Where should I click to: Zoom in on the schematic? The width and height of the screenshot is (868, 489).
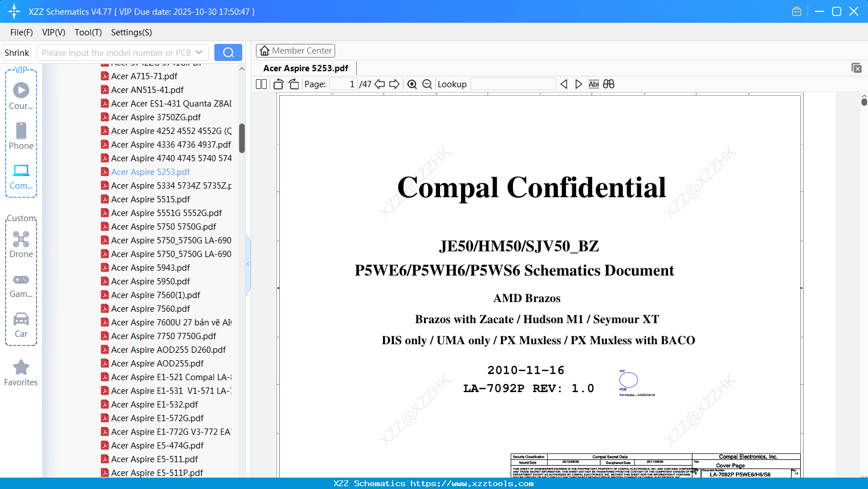point(412,84)
